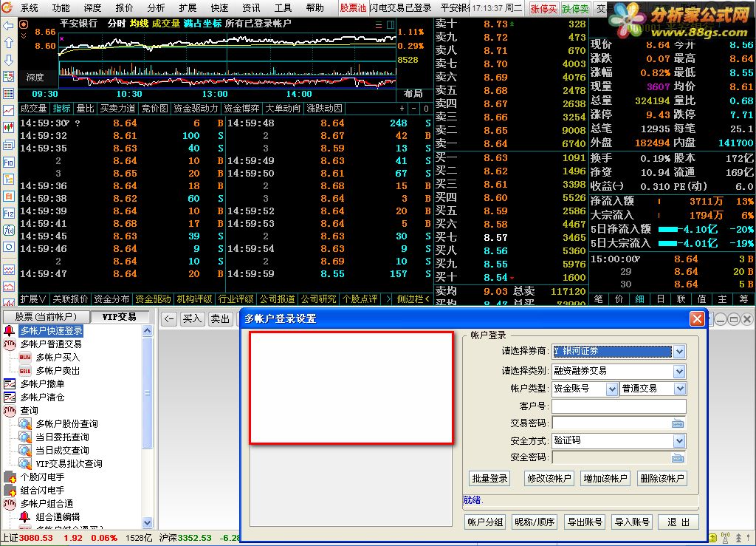Click the chart icon beside 多帐户撤单
The height and width of the screenshot is (546, 756).
[10, 384]
